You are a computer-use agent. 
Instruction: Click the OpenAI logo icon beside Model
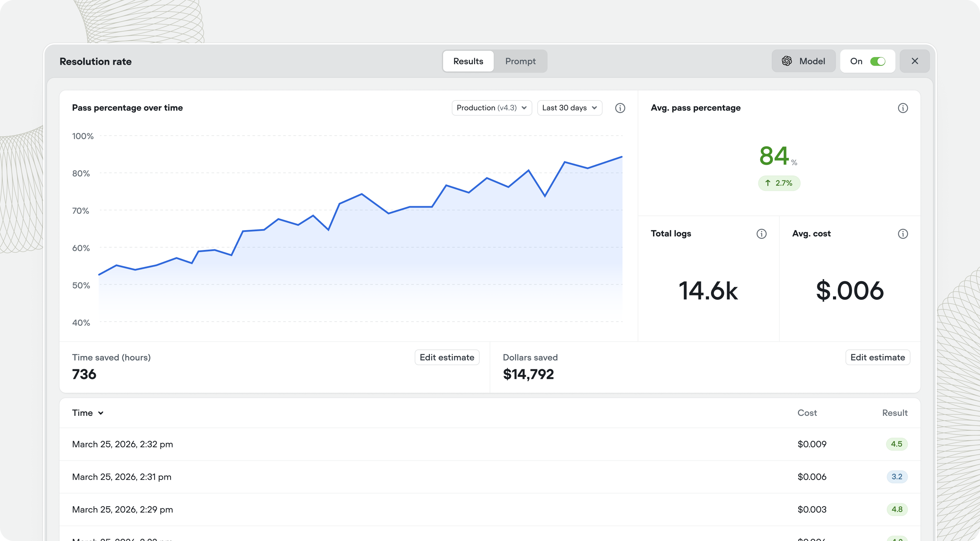[x=787, y=61]
